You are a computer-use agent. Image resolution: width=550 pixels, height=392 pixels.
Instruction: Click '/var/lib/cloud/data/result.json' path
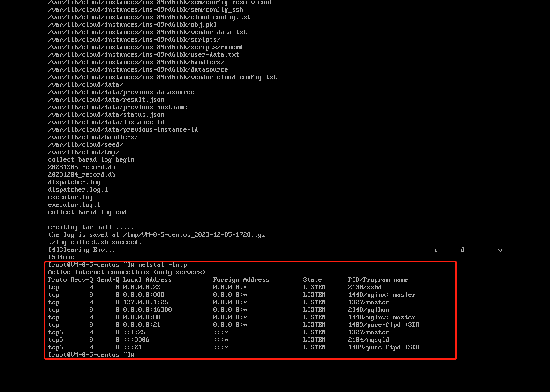point(106,99)
